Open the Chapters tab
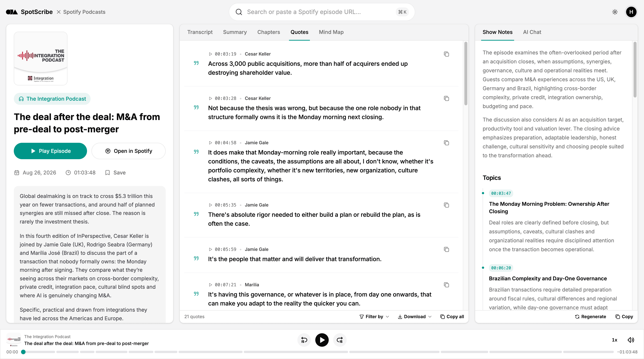Viewport: 644px width, 359px height. pos(269,32)
